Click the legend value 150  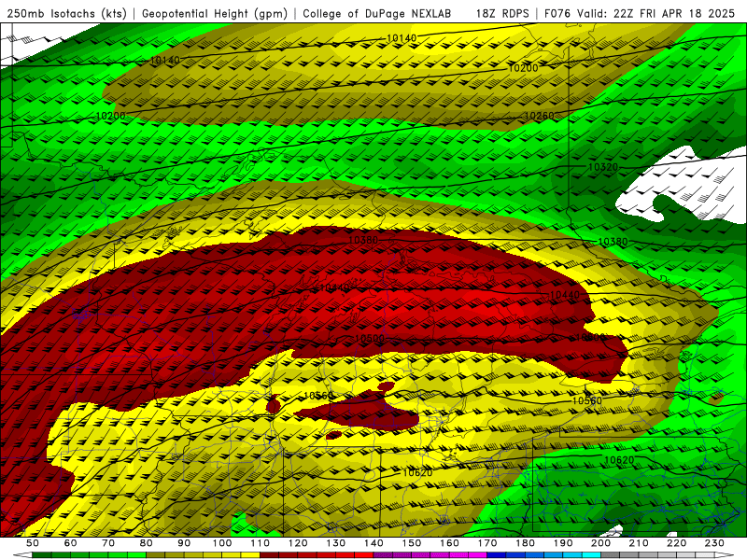click(x=412, y=543)
